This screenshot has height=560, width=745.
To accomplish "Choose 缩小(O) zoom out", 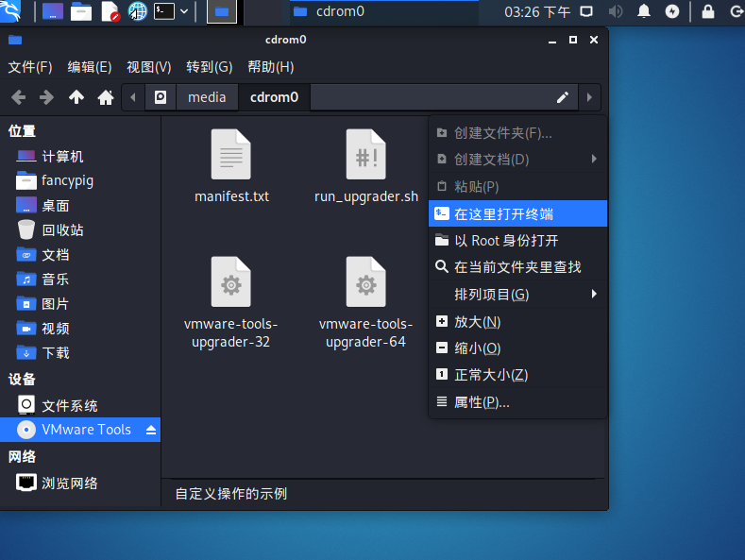I will (x=517, y=348).
